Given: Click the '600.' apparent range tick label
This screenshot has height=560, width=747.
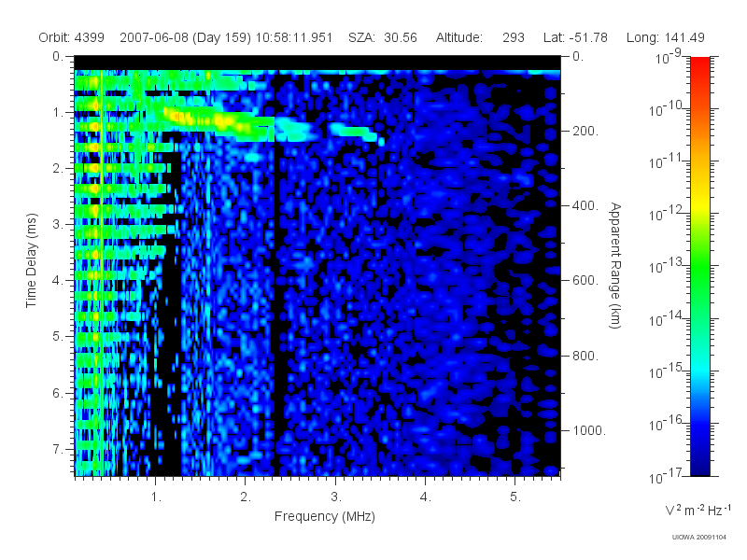Looking at the screenshot, I should tap(585, 281).
